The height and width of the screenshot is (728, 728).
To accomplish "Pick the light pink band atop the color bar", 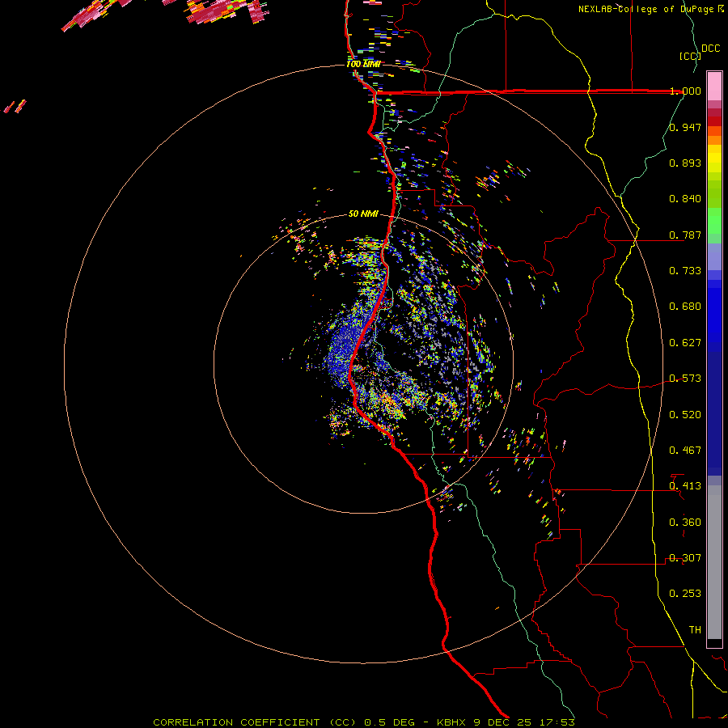I will click(x=714, y=86).
